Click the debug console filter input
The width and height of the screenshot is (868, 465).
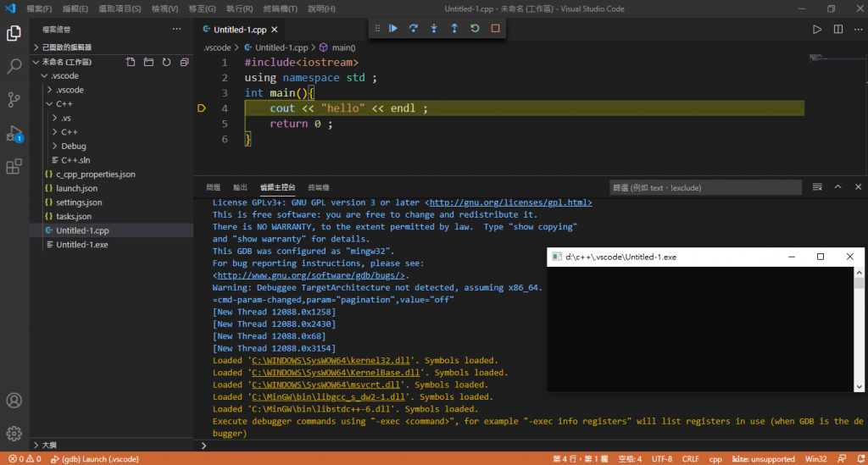click(704, 187)
